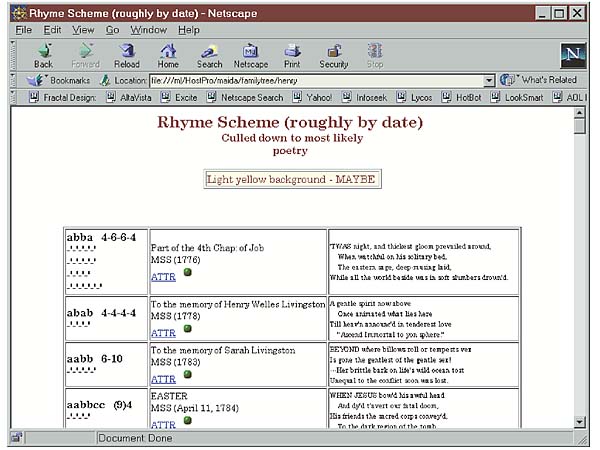Click the 'abab 4-4-4-4' rhyme cell

106,318
